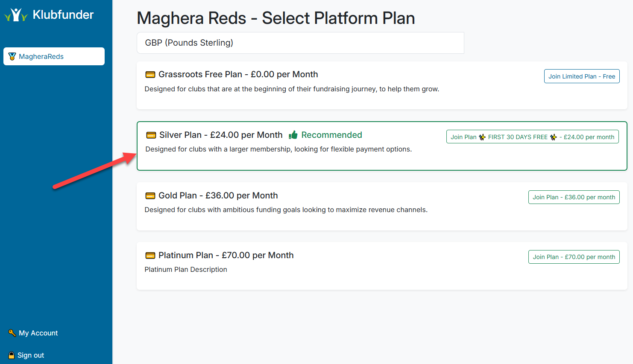Join the Platinum Plan at £70 monthly
633x364 pixels.
tap(574, 256)
